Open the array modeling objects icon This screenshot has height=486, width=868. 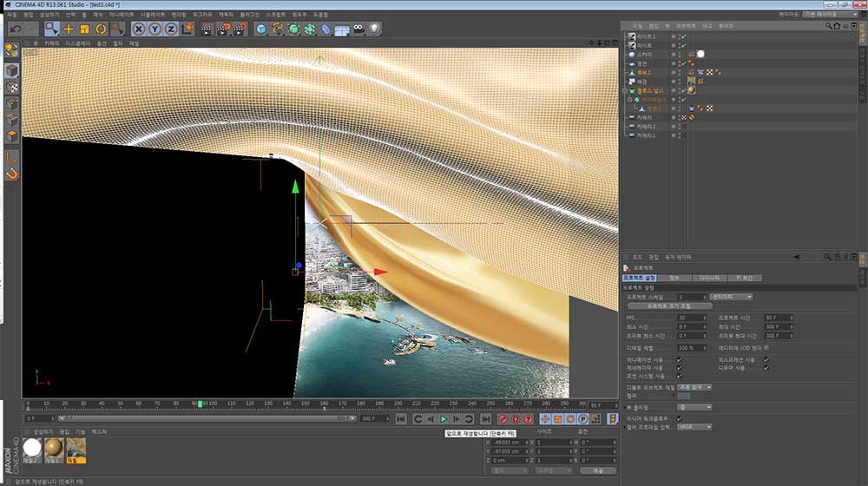pyautogui.click(x=310, y=29)
